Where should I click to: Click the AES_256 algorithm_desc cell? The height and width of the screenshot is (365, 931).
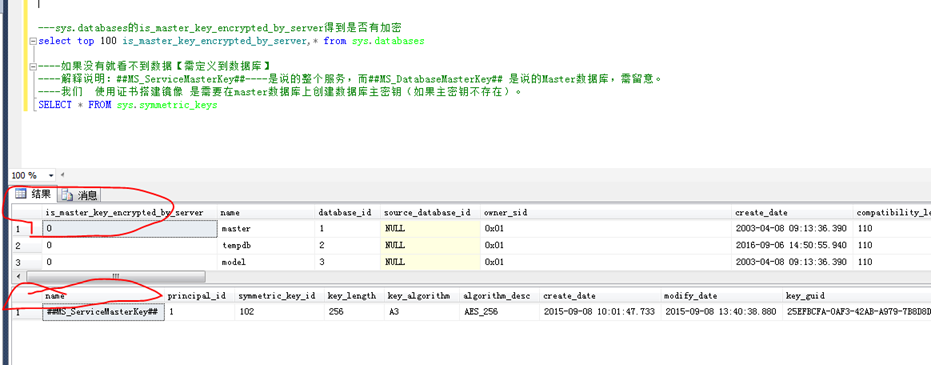[x=499, y=312]
